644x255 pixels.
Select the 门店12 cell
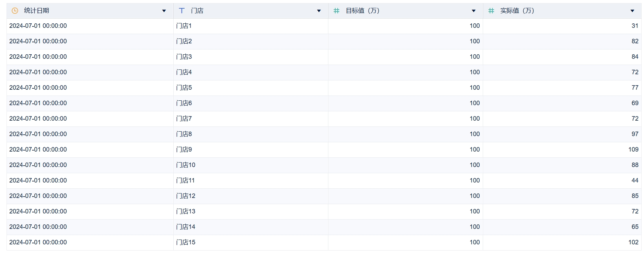pos(251,196)
